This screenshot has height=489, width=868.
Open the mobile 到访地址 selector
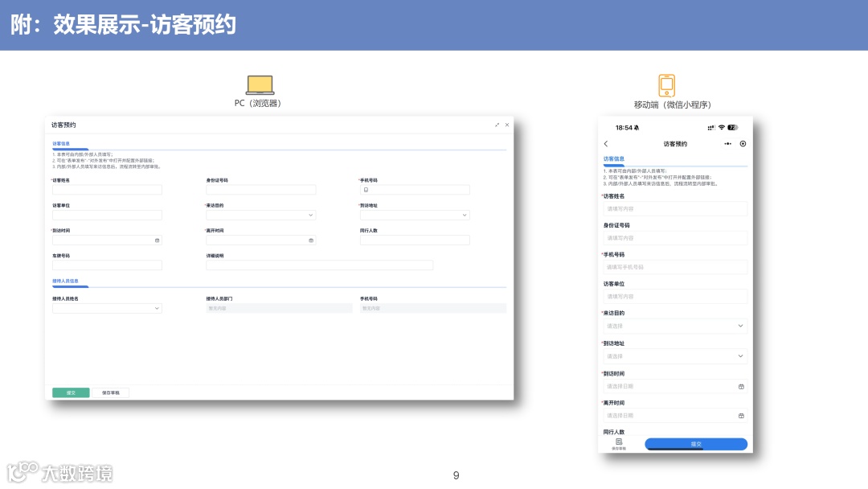coord(675,356)
